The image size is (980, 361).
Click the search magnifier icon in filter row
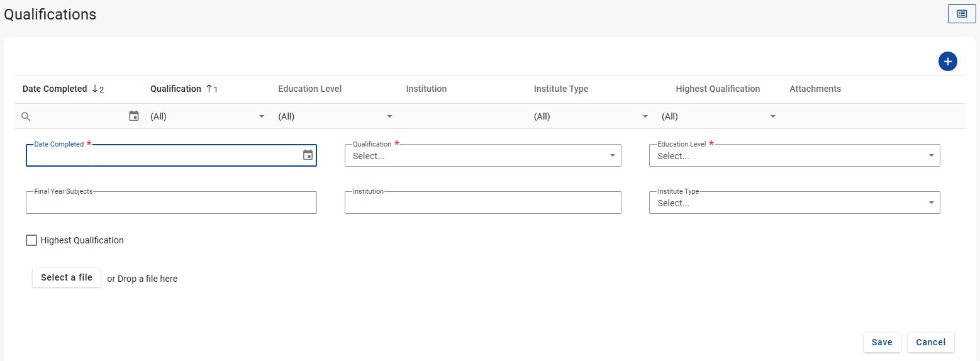(x=26, y=116)
